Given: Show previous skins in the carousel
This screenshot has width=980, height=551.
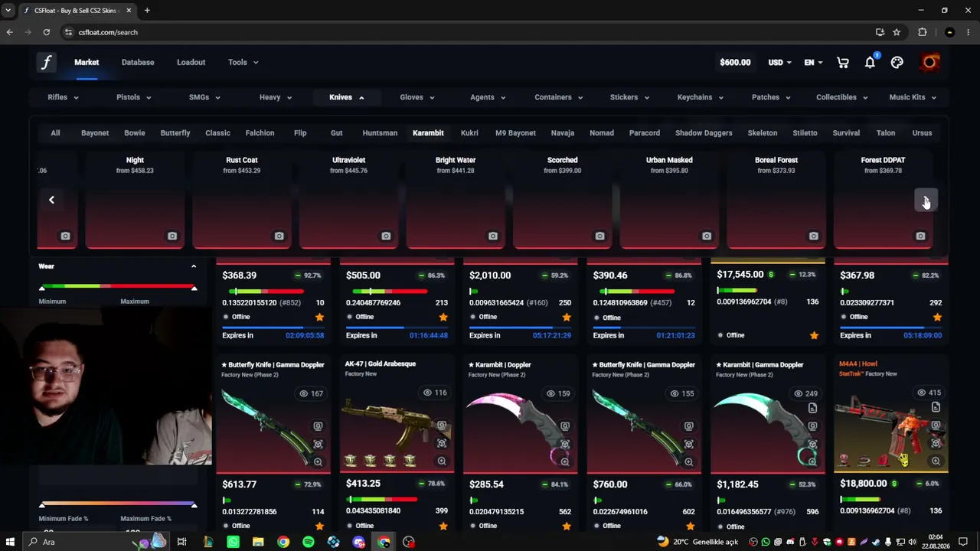Looking at the screenshot, I should pyautogui.click(x=51, y=200).
